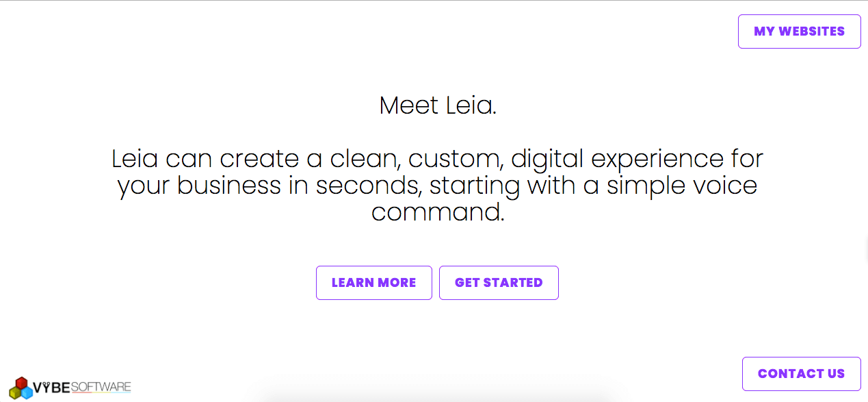Click the red cube in the Vybe logo
This screenshot has width=868, height=402.
pos(21,383)
